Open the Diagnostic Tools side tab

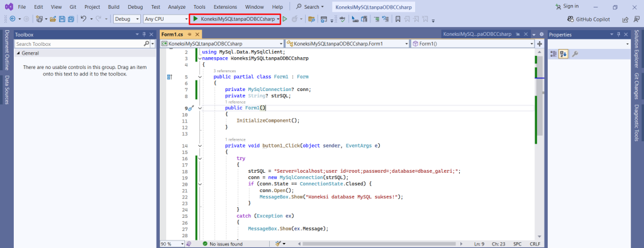[x=636, y=122]
